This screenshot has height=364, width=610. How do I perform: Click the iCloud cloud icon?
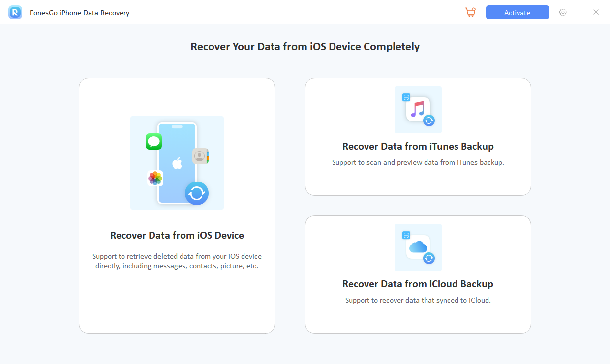pyautogui.click(x=417, y=246)
